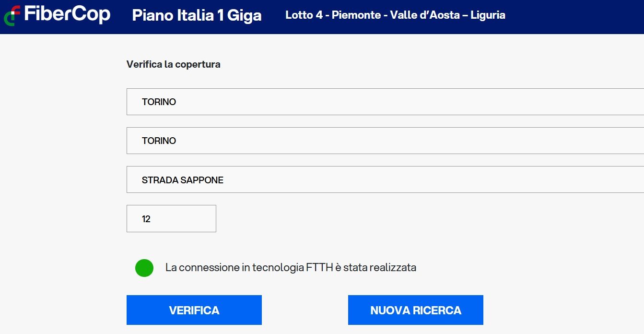644x334 pixels.
Task: Click the FiberCop wordmark in header
Action: coord(67,15)
